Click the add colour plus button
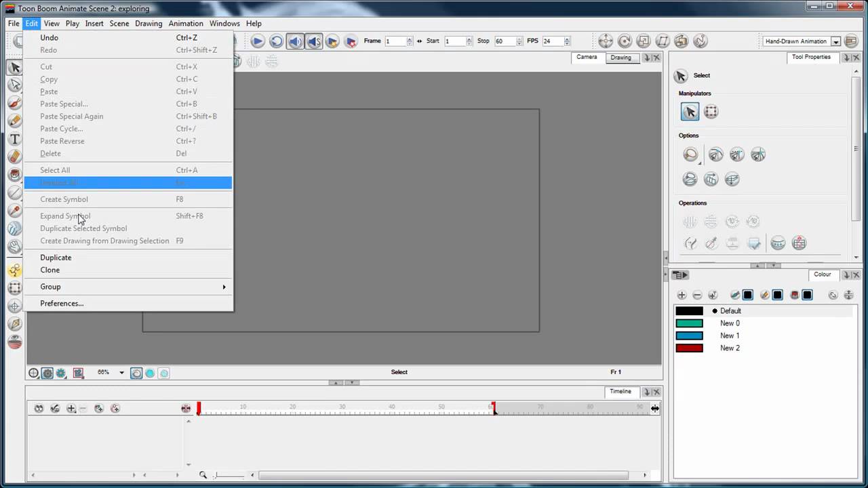This screenshot has height=488, width=868. [x=682, y=295]
